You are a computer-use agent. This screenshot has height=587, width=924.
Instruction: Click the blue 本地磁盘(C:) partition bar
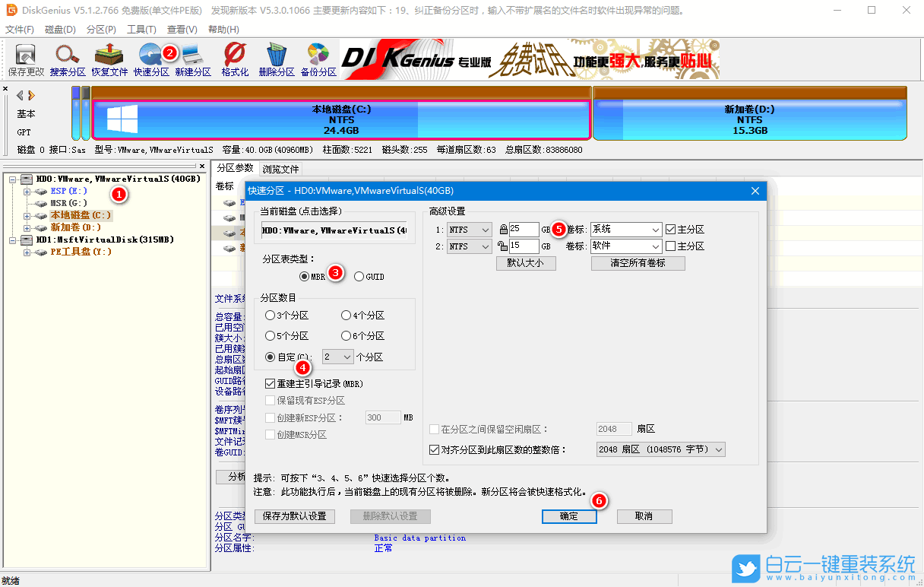[341, 116]
